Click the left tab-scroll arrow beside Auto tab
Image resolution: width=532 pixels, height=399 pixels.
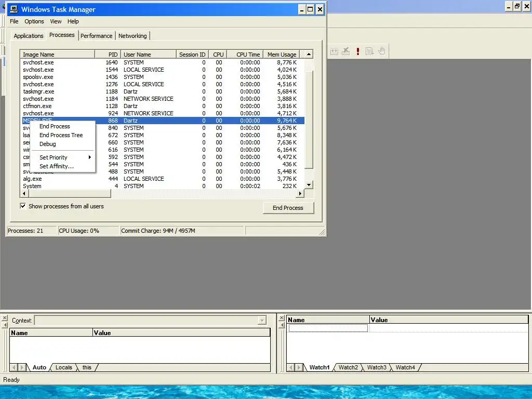tap(14, 367)
